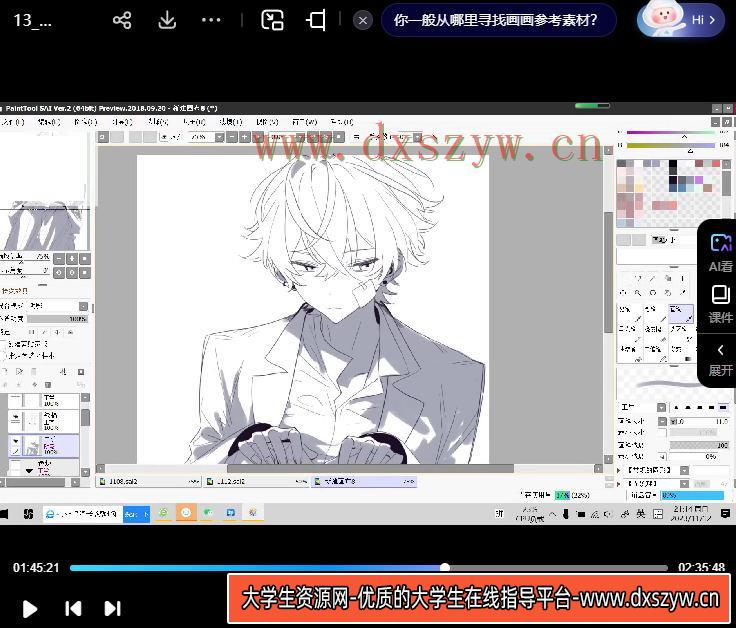Viewport: 736px width, 628px height.
Task: Open the brush size multiplier dropdown
Action: (x=662, y=421)
